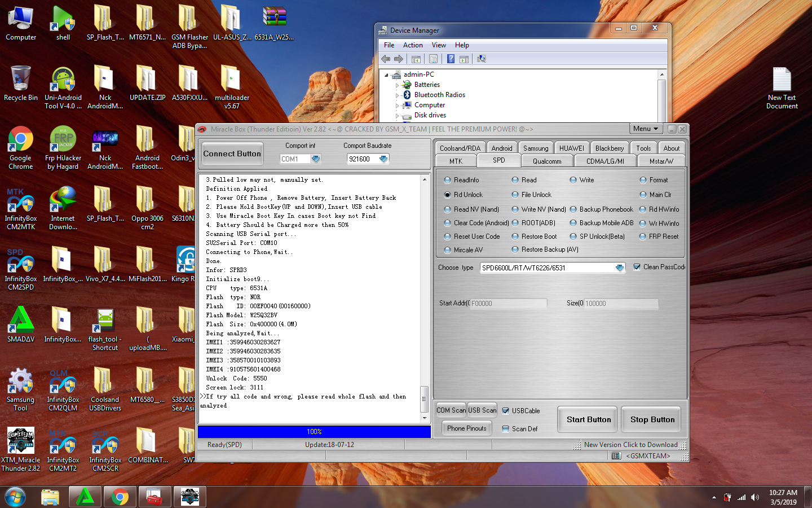Click Device Manager back arrow toolbar icon
This screenshot has height=508, width=812.
[x=386, y=59]
